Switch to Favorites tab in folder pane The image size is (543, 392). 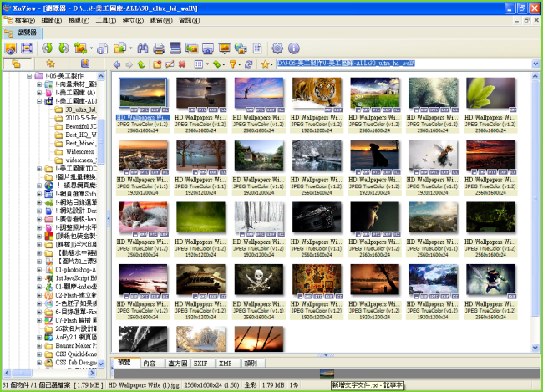[x=51, y=64]
